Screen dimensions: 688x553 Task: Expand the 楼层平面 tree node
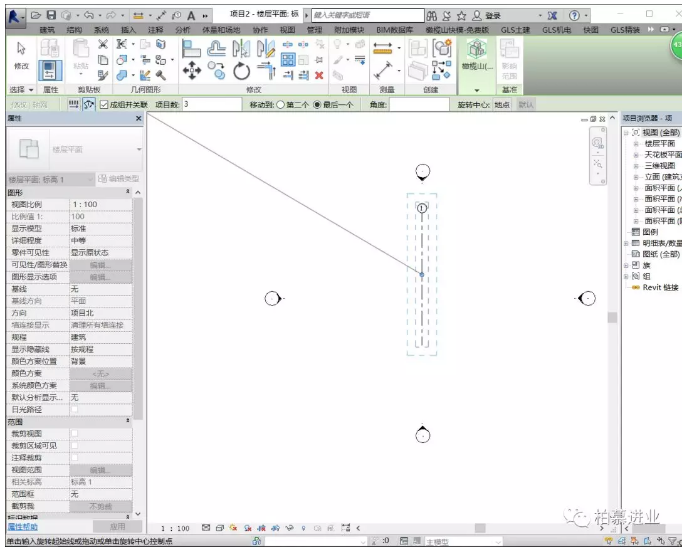pyautogui.click(x=635, y=144)
